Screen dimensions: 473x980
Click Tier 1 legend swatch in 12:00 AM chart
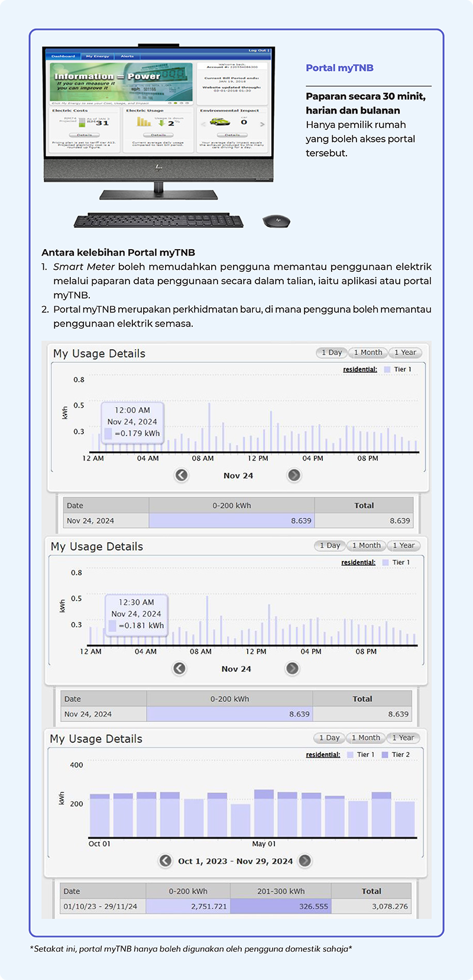point(387,369)
